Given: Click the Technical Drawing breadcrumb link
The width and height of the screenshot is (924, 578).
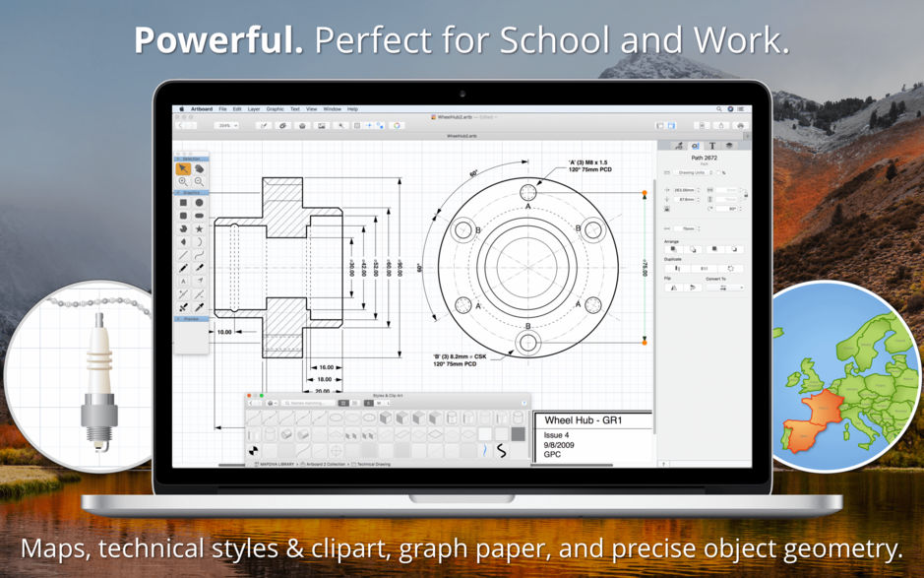Looking at the screenshot, I should 372,465.
